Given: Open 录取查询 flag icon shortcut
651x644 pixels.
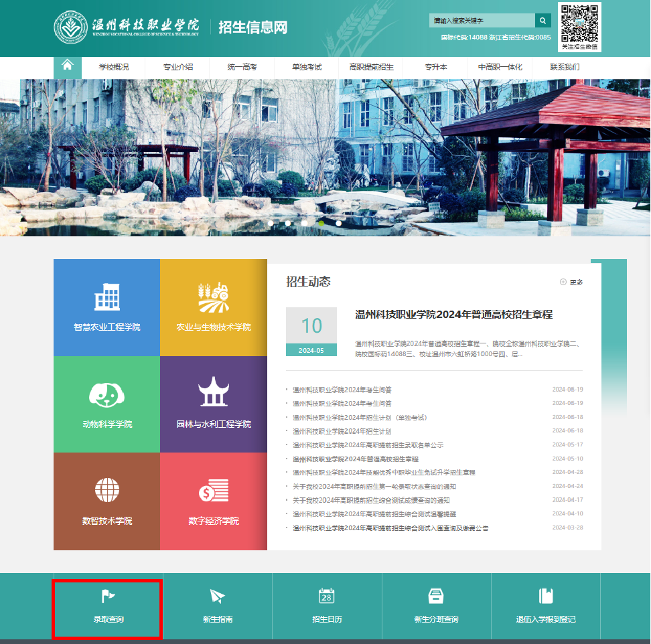Looking at the screenshot, I should tap(108, 607).
